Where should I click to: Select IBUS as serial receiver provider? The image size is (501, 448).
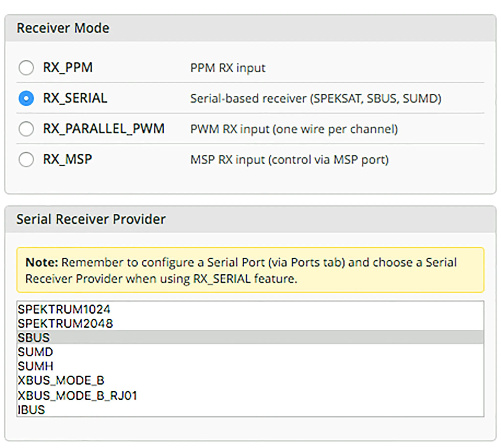31,410
